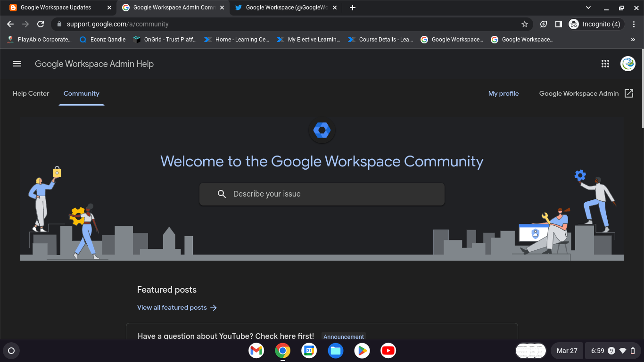Select the Community tab

point(82,93)
